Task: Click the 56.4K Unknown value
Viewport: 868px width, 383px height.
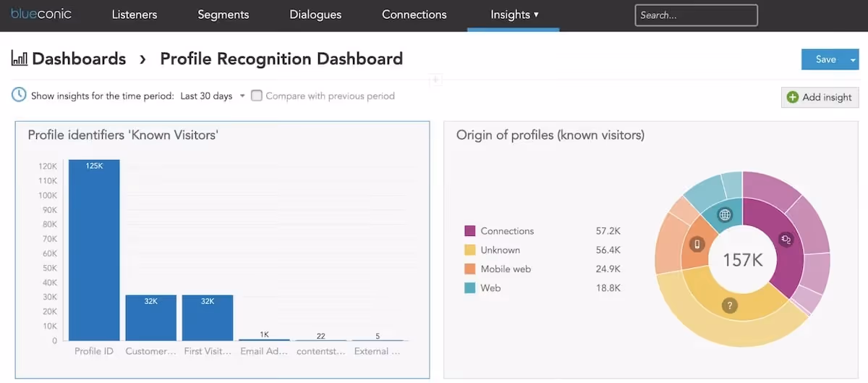Action: point(608,250)
